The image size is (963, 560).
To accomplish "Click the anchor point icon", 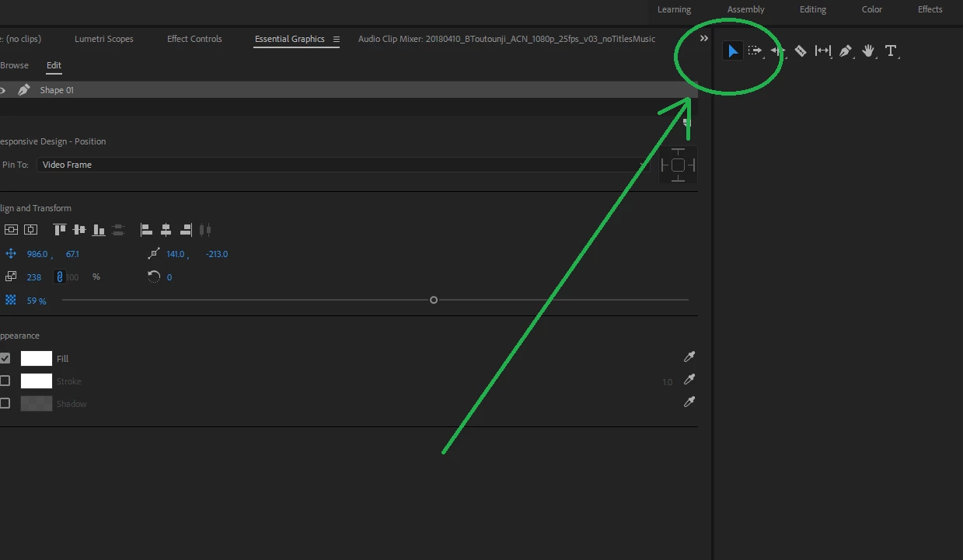I will 153,254.
